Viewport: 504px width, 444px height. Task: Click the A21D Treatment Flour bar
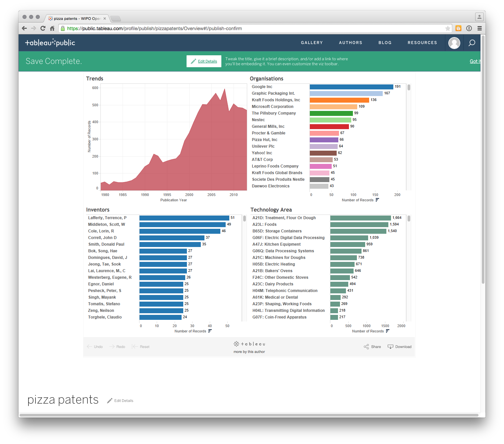[361, 218]
